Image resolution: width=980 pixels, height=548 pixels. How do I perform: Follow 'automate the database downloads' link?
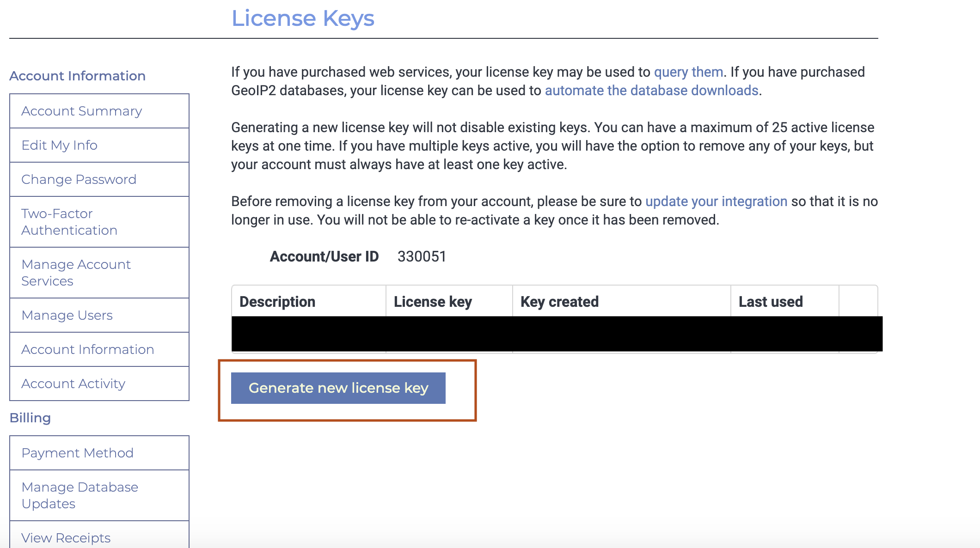[x=651, y=91]
